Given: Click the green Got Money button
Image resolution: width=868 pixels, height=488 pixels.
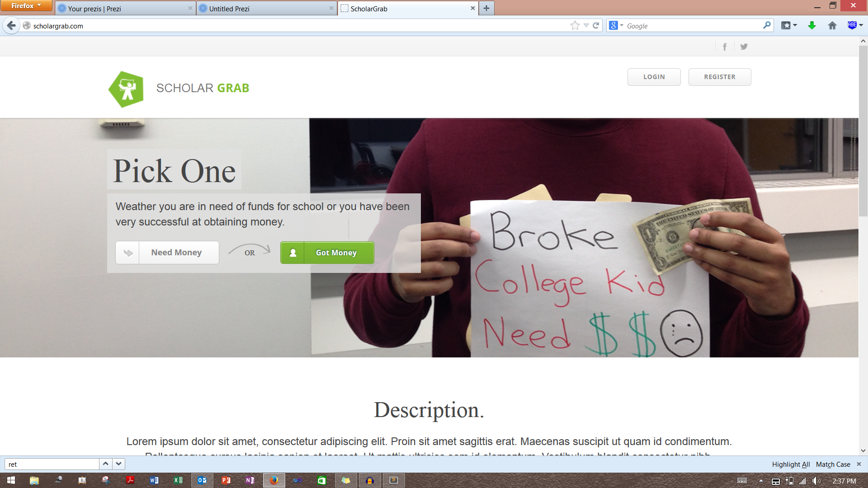Looking at the screenshot, I should coord(327,253).
